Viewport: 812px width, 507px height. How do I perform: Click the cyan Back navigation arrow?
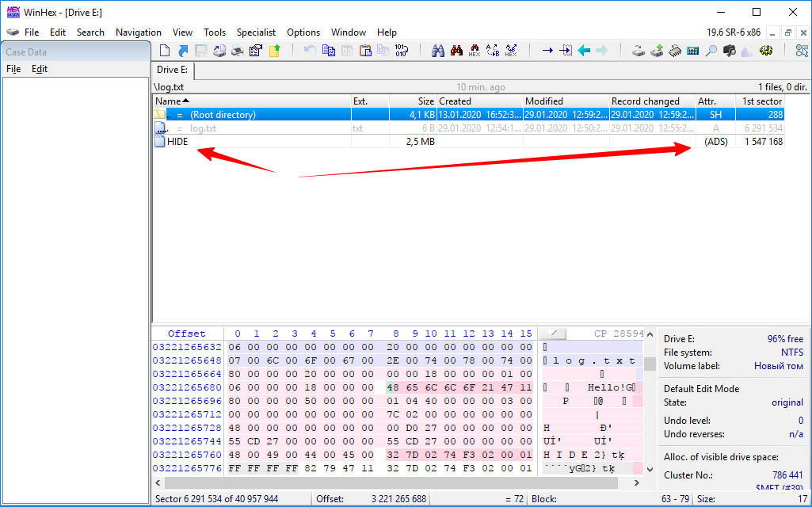click(x=584, y=50)
